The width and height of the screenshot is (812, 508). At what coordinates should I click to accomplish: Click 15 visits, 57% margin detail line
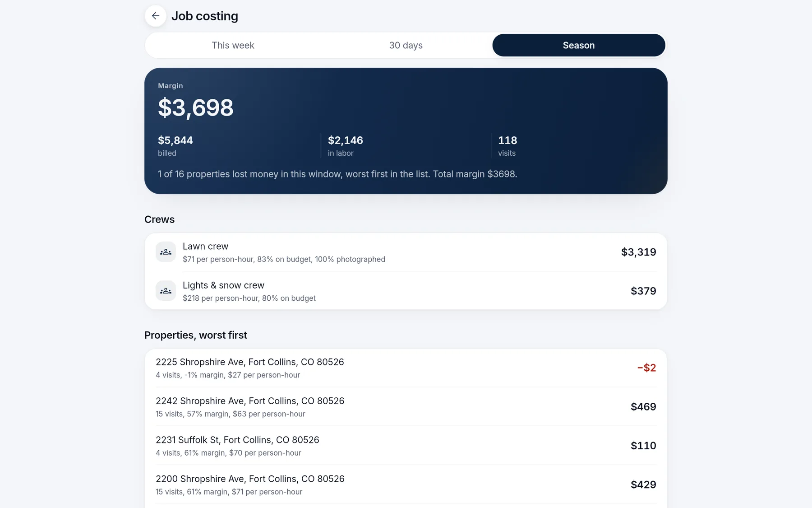click(x=231, y=414)
